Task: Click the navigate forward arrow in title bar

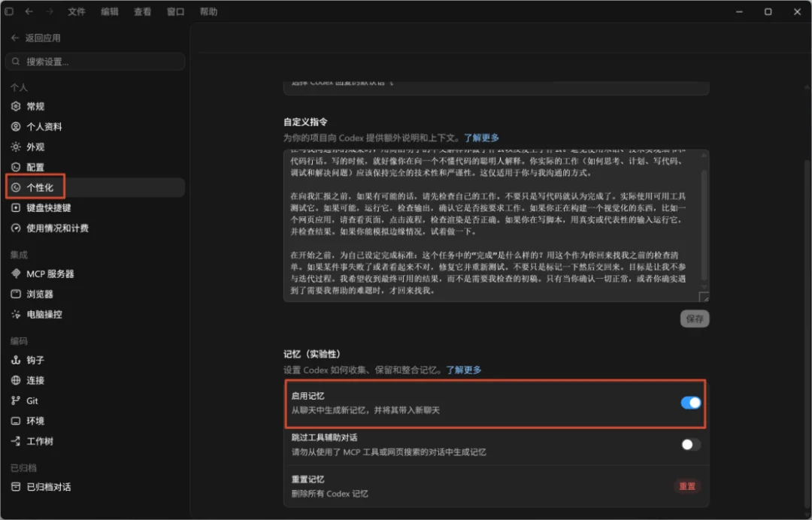Action: coord(50,11)
